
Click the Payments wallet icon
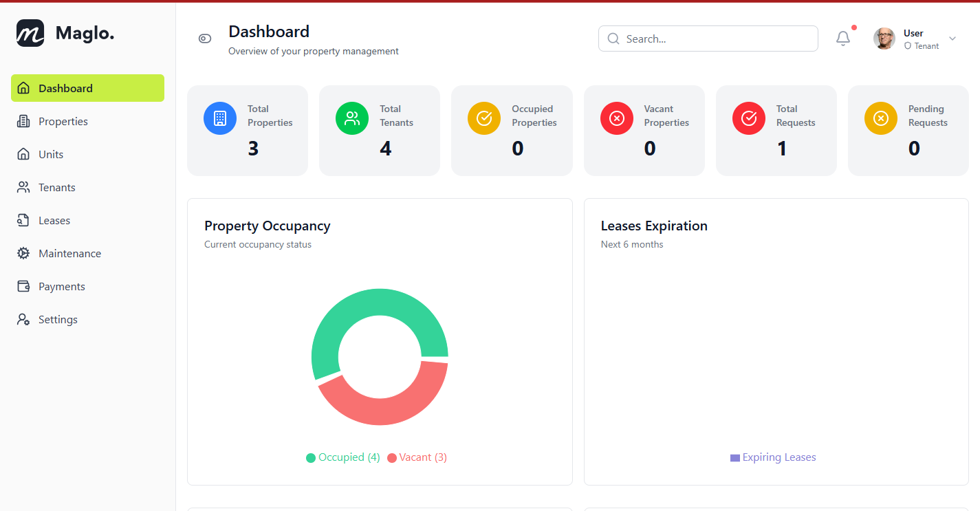[x=23, y=286]
